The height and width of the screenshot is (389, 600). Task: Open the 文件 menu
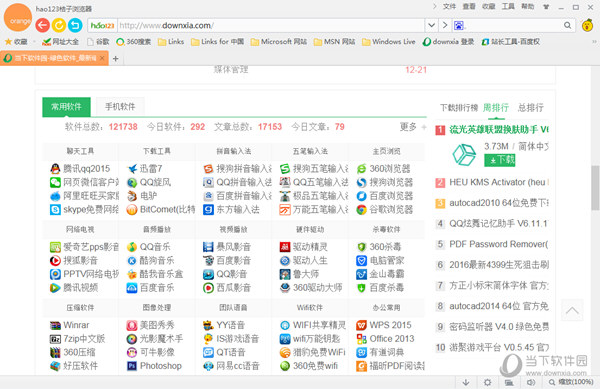click(449, 7)
